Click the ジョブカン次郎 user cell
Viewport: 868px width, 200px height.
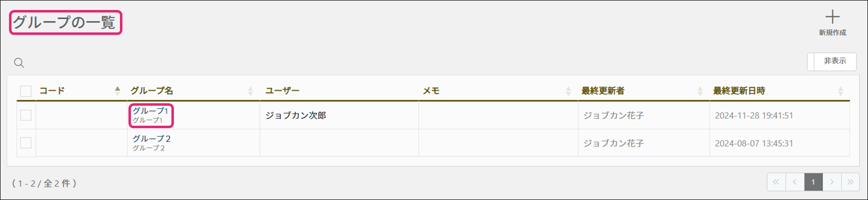[x=296, y=115]
